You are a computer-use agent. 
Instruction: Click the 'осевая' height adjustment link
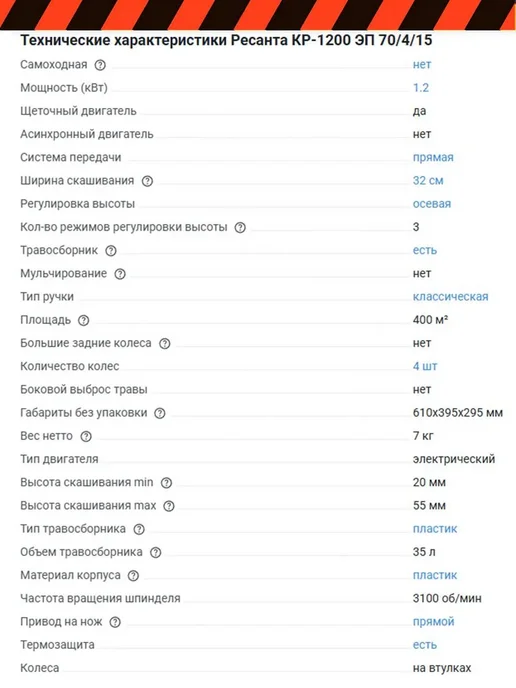(432, 204)
